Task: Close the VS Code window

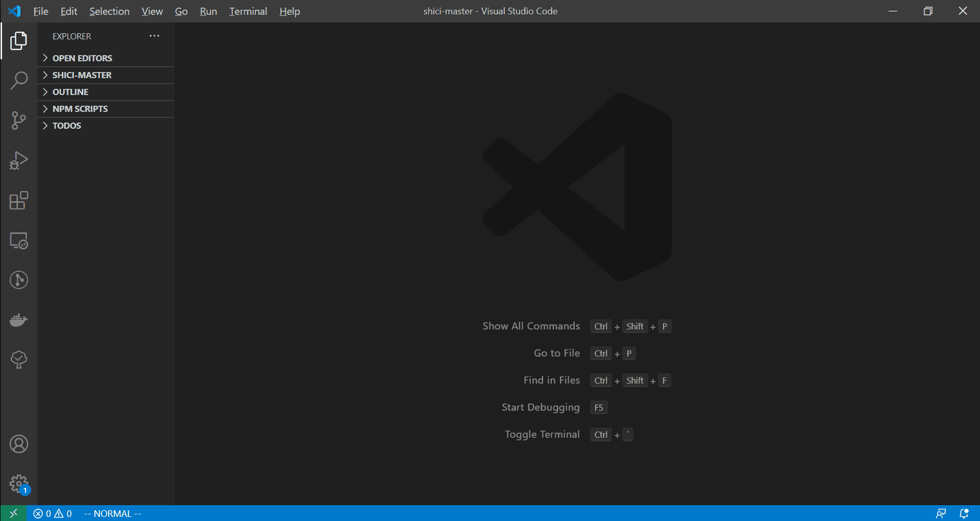Action: point(963,11)
